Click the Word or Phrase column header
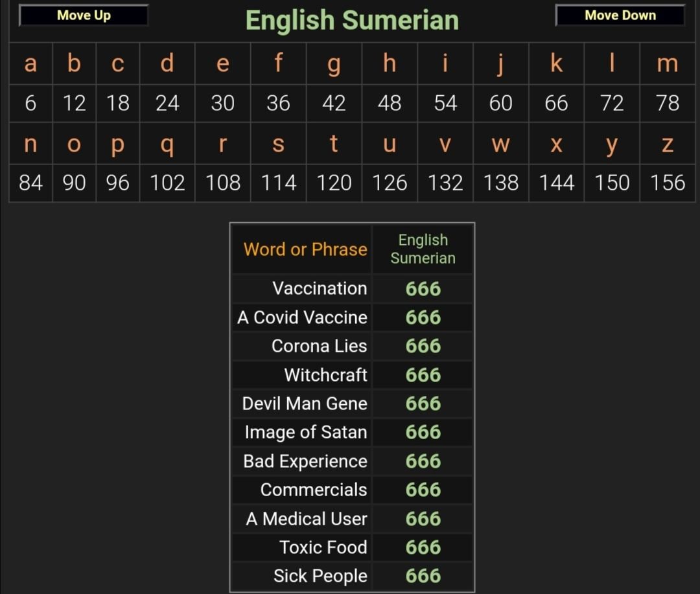The image size is (700, 594). point(302,249)
